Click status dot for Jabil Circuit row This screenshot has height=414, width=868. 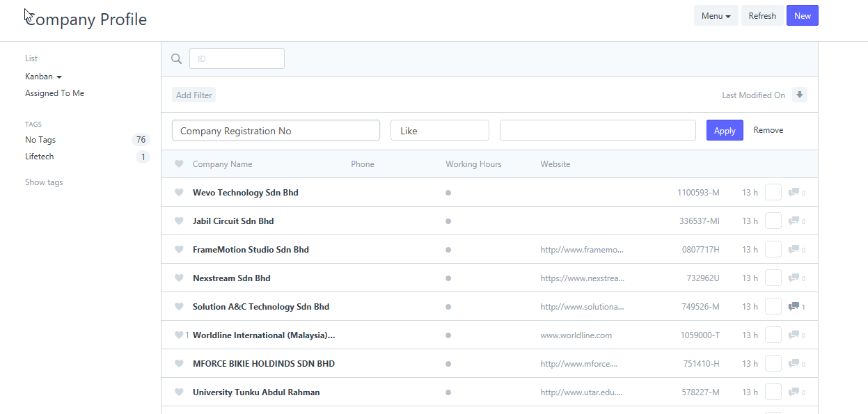coord(448,221)
